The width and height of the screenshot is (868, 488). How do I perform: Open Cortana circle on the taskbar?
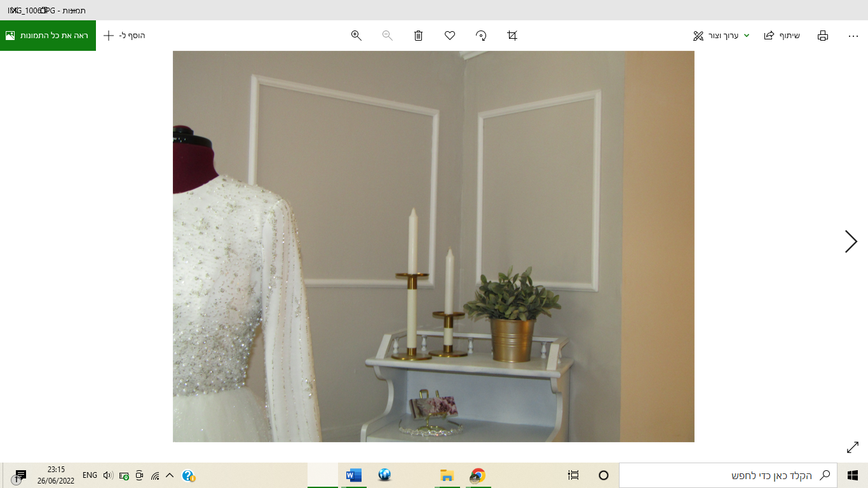604,475
